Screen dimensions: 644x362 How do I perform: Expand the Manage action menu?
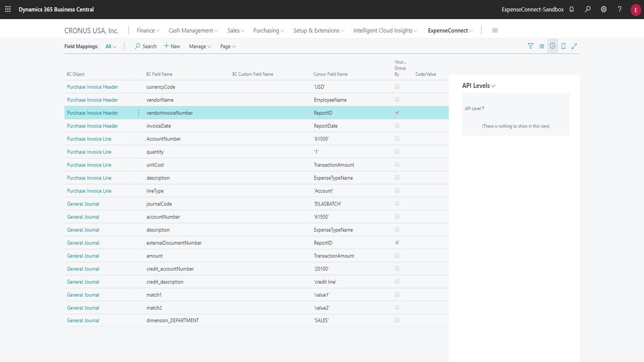200,46
